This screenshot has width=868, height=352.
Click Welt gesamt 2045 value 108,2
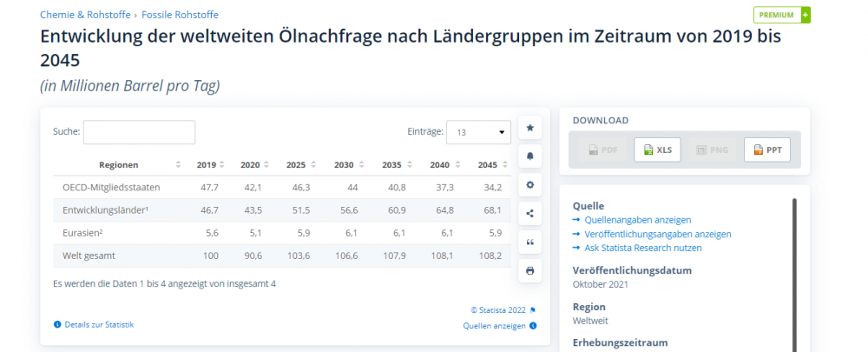coord(490,256)
